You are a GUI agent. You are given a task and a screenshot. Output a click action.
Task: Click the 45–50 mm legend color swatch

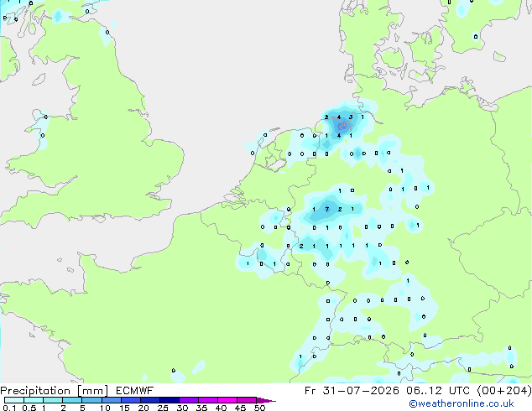247,400
